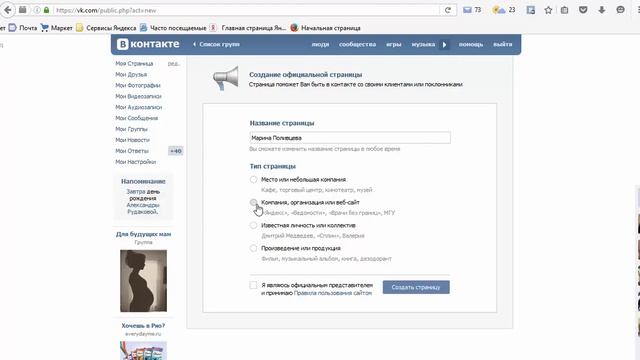Viewport: 640px width, 360px height.
Task: Open Мои Группы in sidebar
Action: coord(131,129)
